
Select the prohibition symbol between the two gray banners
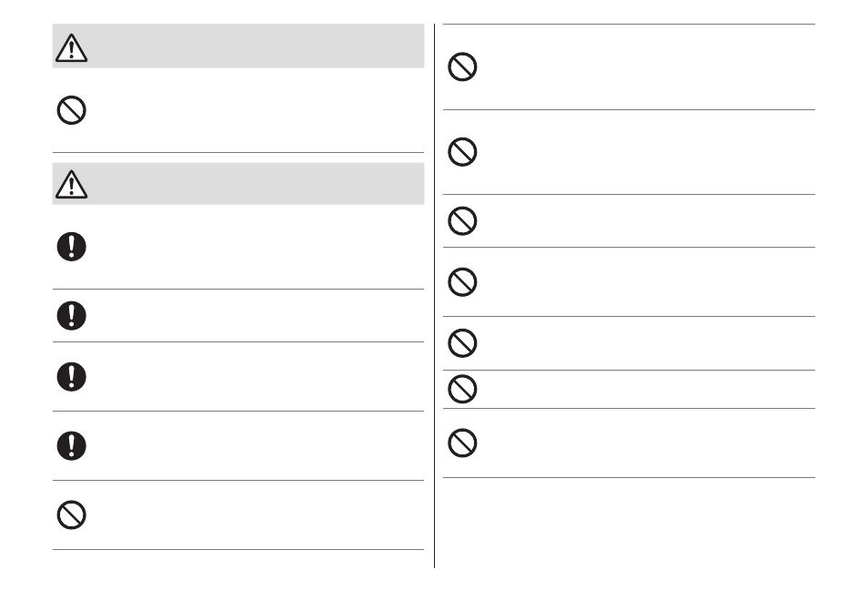71,110
